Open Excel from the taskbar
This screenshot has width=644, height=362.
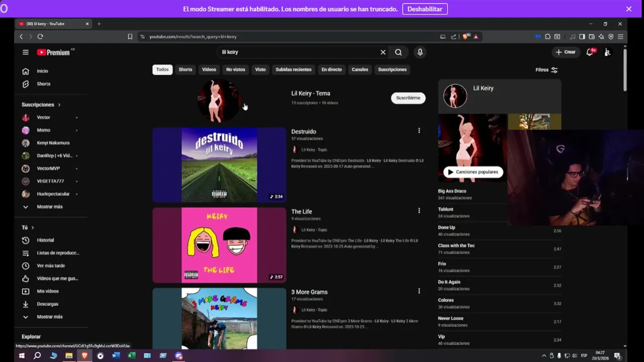tap(131, 355)
